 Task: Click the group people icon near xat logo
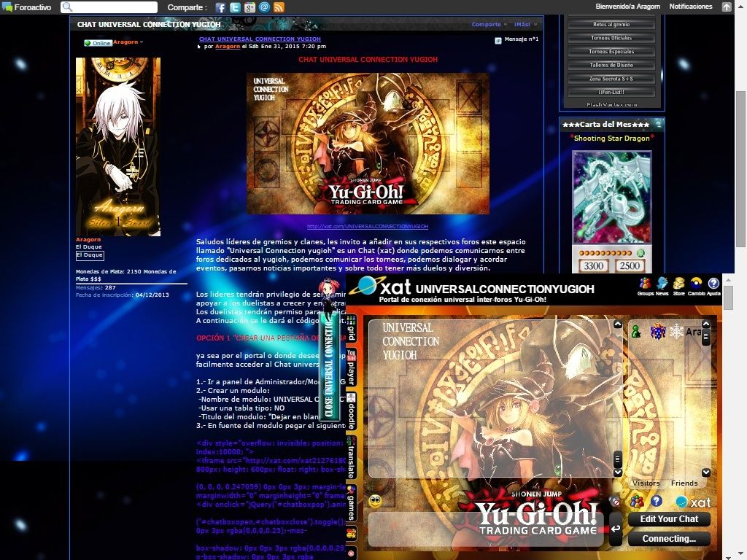[x=636, y=501]
